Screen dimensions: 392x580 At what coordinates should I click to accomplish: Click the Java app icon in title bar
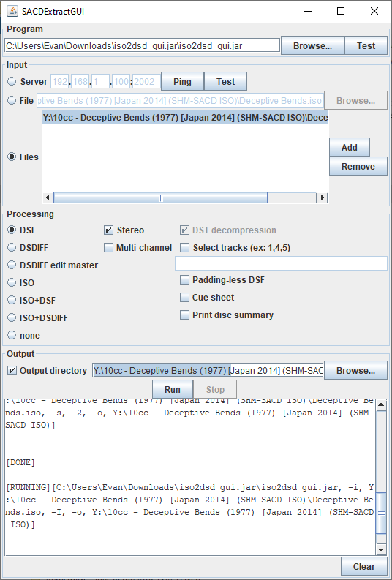12,11
